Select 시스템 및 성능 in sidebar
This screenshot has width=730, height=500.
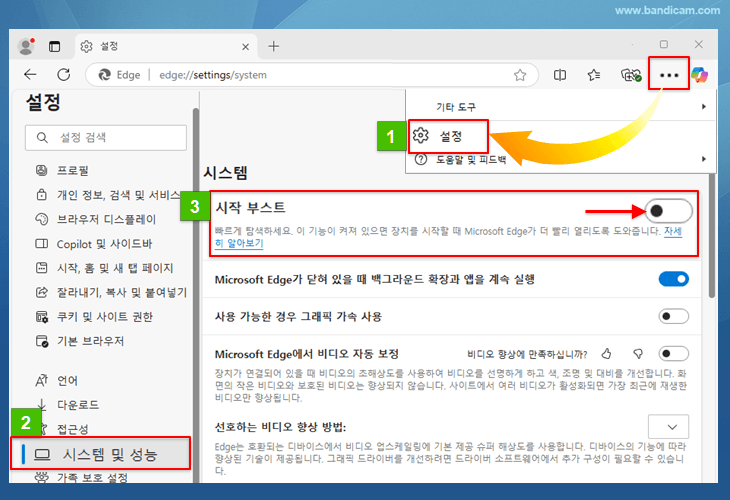pyautogui.click(x=101, y=453)
